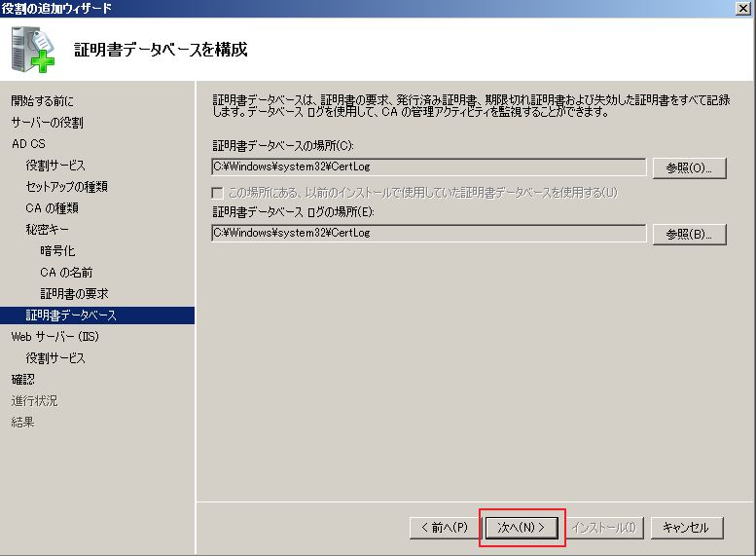Viewport: 756px width, 556px height.
Task: Focus the 証明書データベースの場所 path field
Action: tap(429, 167)
